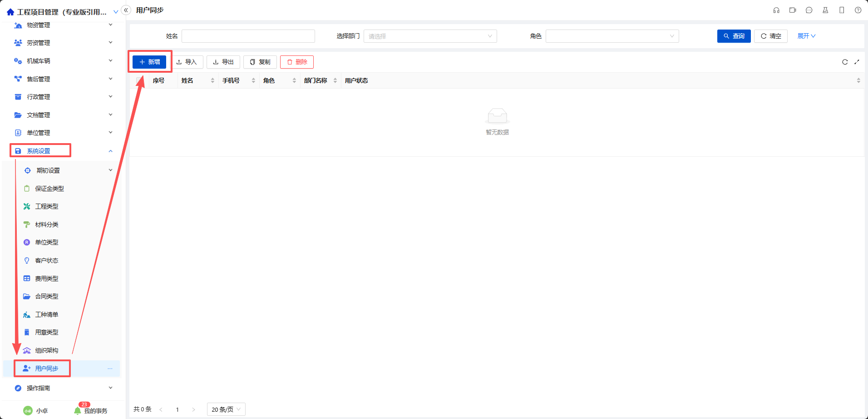This screenshot has height=419, width=868.
Task: Click the 导入 button
Action: point(187,62)
